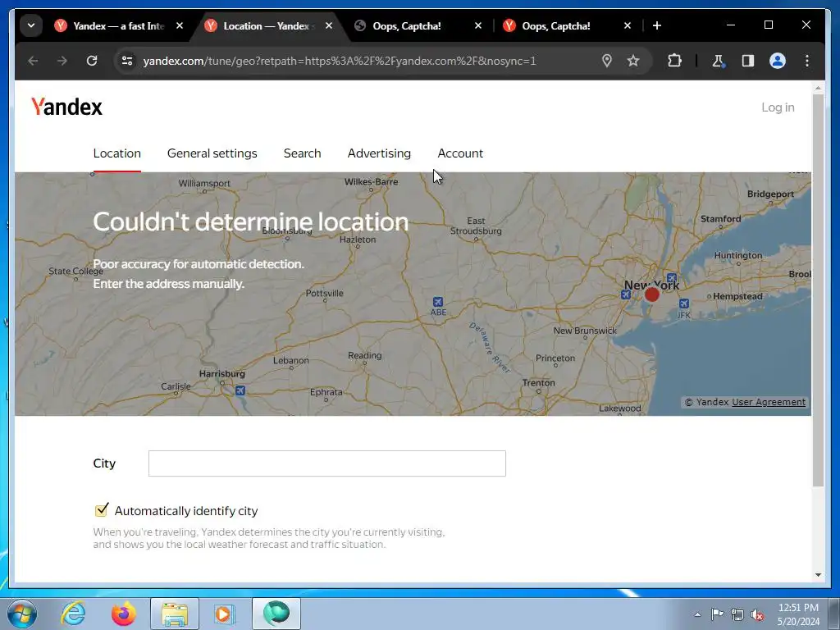The width and height of the screenshot is (840, 630).
Task: Click the Harrisburg airport icon on map
Action: pyautogui.click(x=240, y=390)
